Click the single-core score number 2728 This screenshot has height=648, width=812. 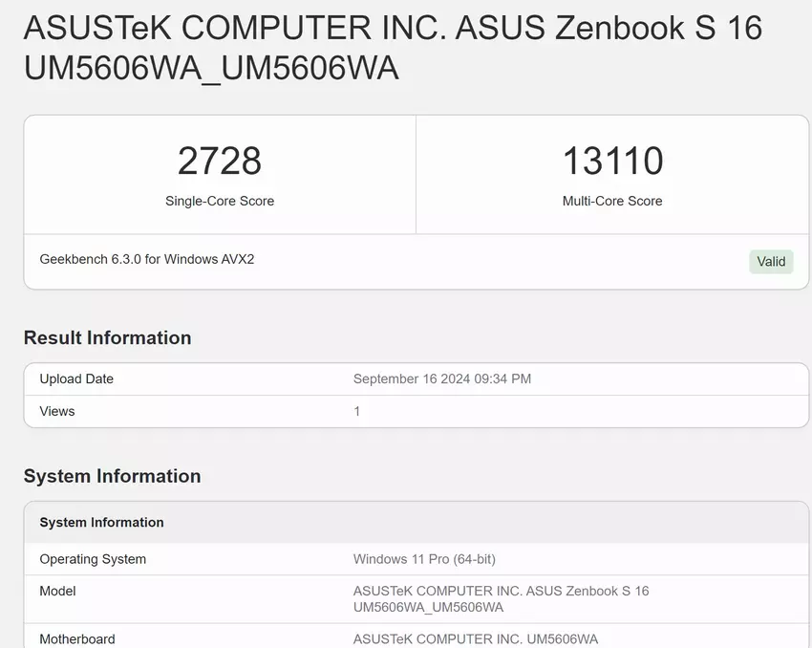click(220, 161)
